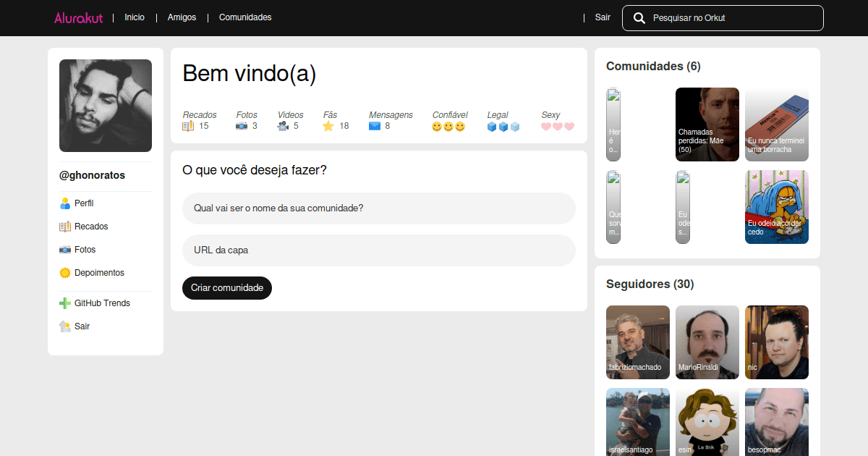Click the Videos camera icon
Screen dimensions: 868x456
(x=283, y=126)
